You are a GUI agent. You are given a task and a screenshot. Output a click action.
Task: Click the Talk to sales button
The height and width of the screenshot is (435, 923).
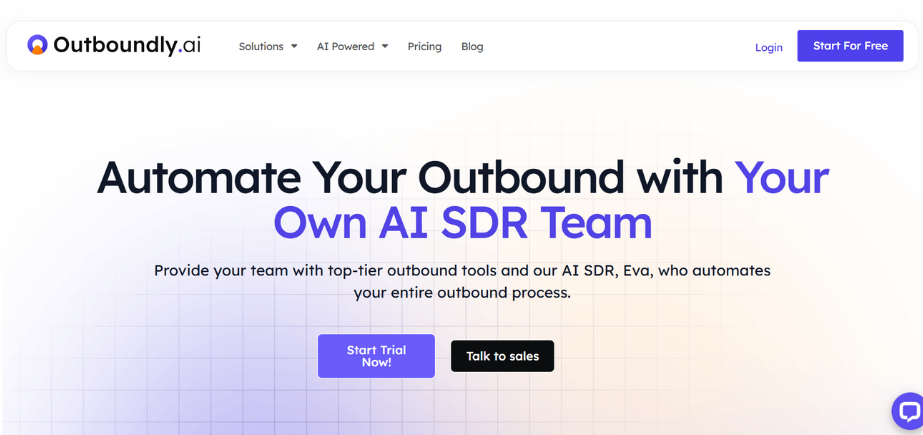tap(502, 356)
